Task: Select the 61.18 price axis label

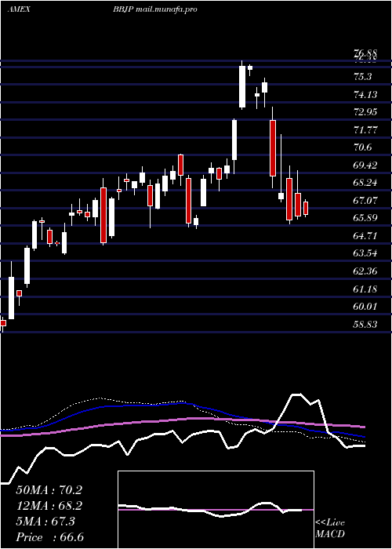Action: tap(365, 289)
